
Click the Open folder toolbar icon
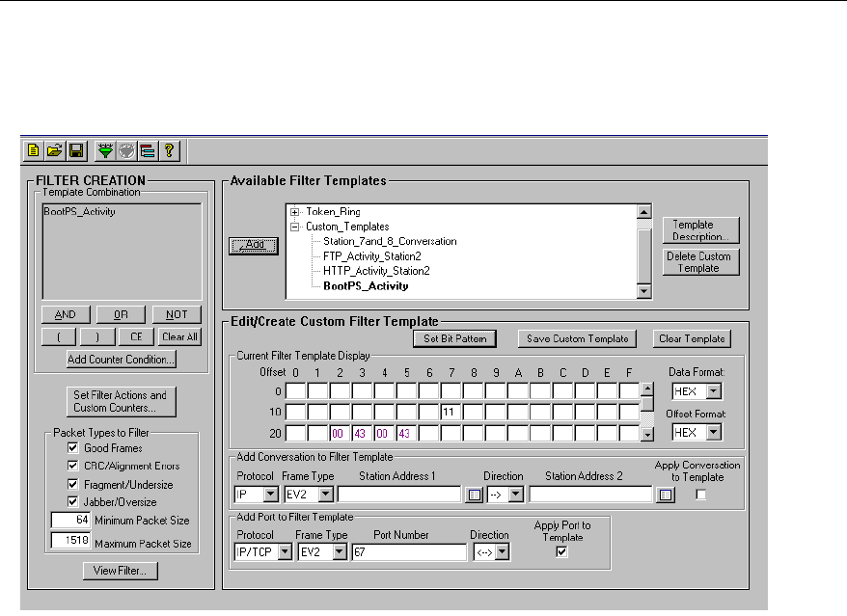pos(54,150)
